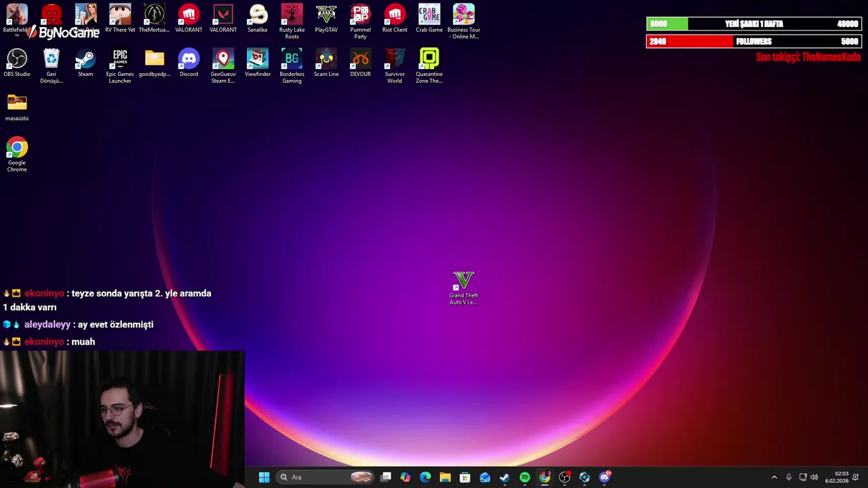Launch Pummel Party from desktop
The width and height of the screenshot is (868, 488).
point(360,22)
